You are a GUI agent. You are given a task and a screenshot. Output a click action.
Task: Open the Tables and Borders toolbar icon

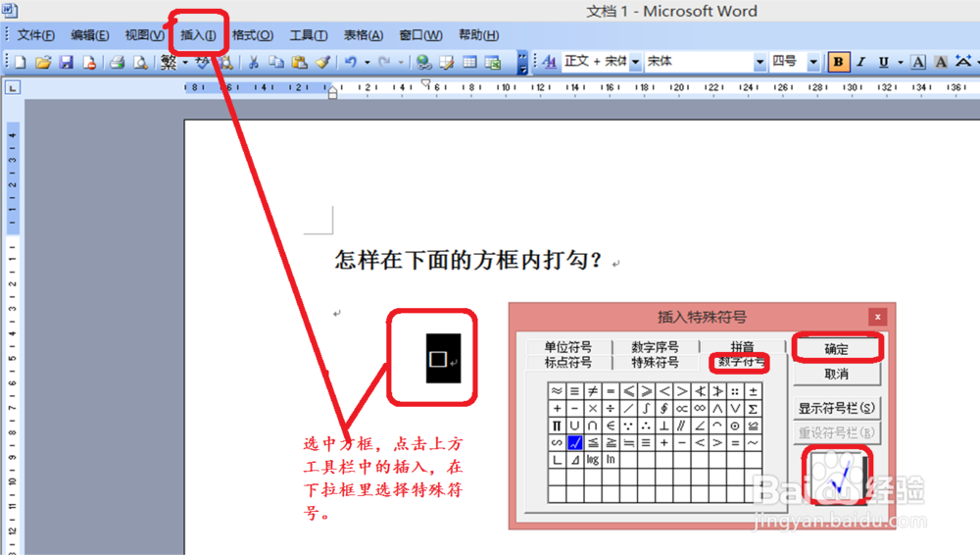click(x=446, y=62)
